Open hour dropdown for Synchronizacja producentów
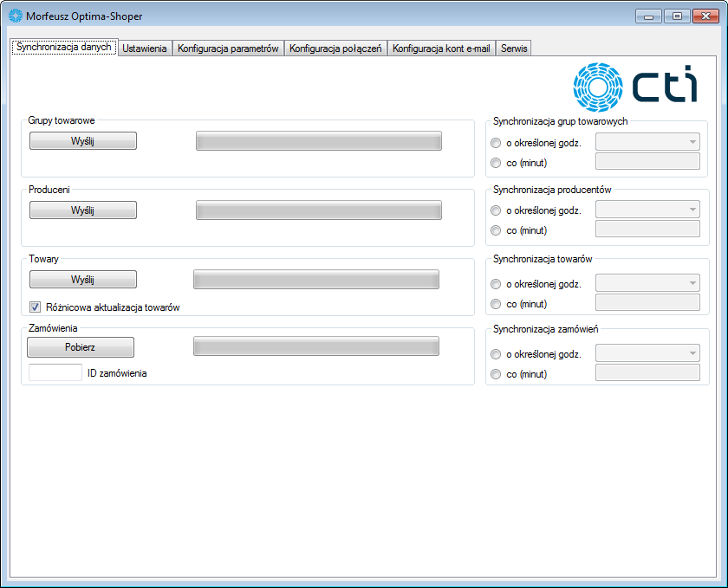728x588 pixels. click(647, 210)
